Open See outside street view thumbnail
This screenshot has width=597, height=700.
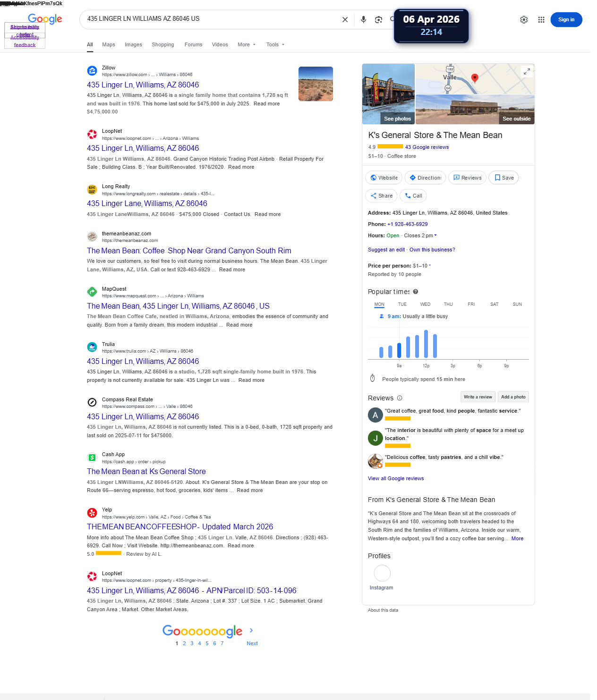point(475,110)
